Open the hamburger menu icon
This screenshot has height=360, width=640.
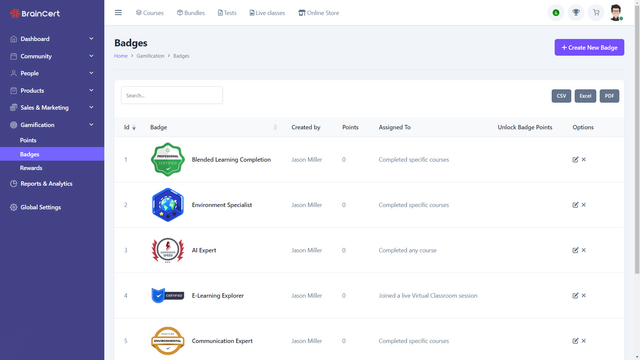point(118,13)
